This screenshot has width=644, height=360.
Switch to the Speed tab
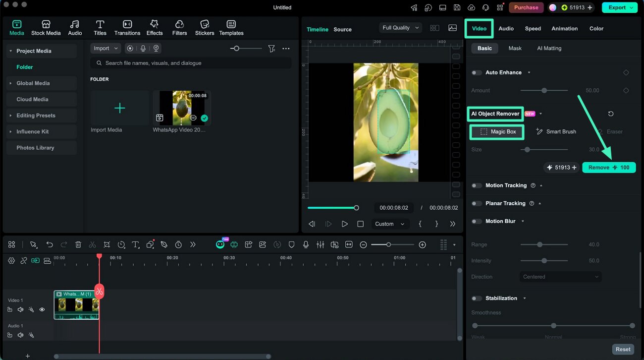point(533,28)
